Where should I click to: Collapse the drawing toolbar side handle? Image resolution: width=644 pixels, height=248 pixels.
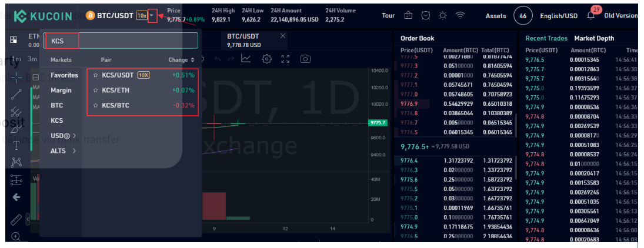(x=28, y=219)
